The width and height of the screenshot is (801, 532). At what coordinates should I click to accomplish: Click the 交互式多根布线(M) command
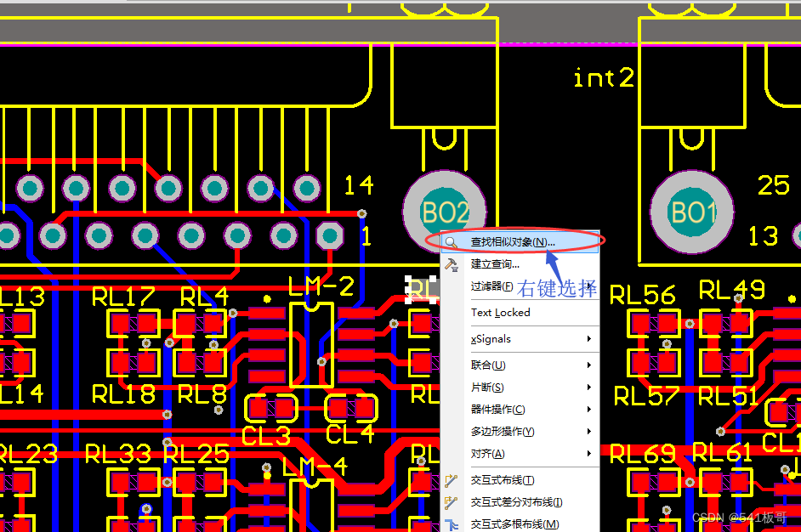tap(514, 524)
